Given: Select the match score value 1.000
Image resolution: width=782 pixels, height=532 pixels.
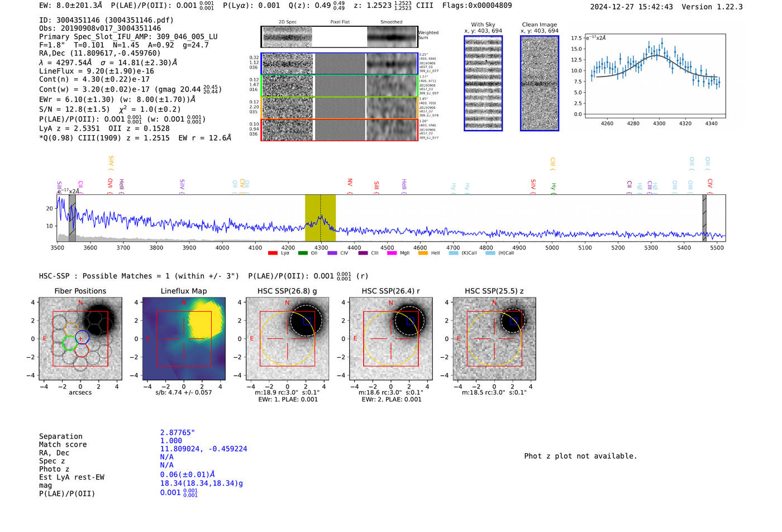Looking at the screenshot, I should coord(171,441).
